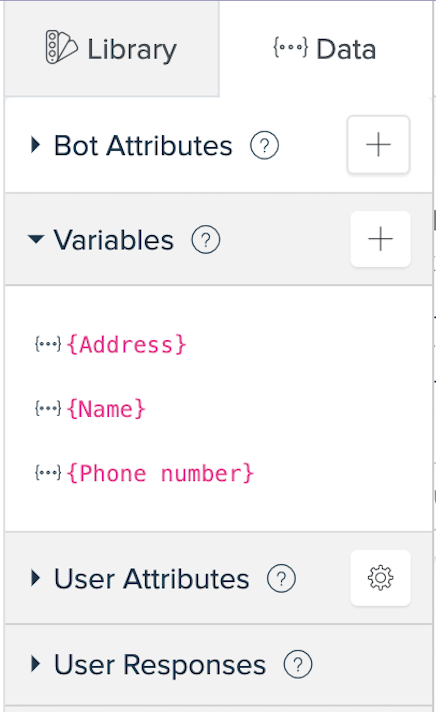Click the braces icon beside {Phone number}
Screen dimensions: 436x712
point(48,473)
